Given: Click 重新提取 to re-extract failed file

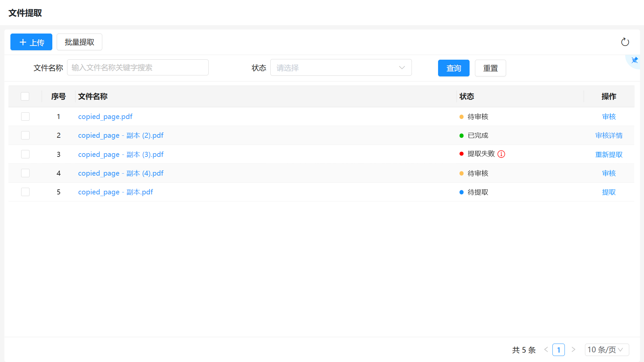Looking at the screenshot, I should 609,155.
